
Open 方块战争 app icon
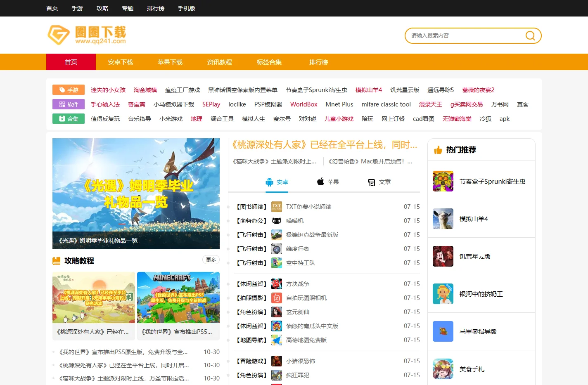coord(277,284)
